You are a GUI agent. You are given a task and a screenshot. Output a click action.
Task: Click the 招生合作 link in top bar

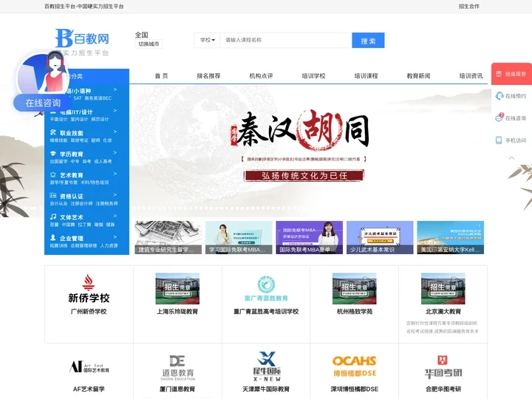coord(469,7)
